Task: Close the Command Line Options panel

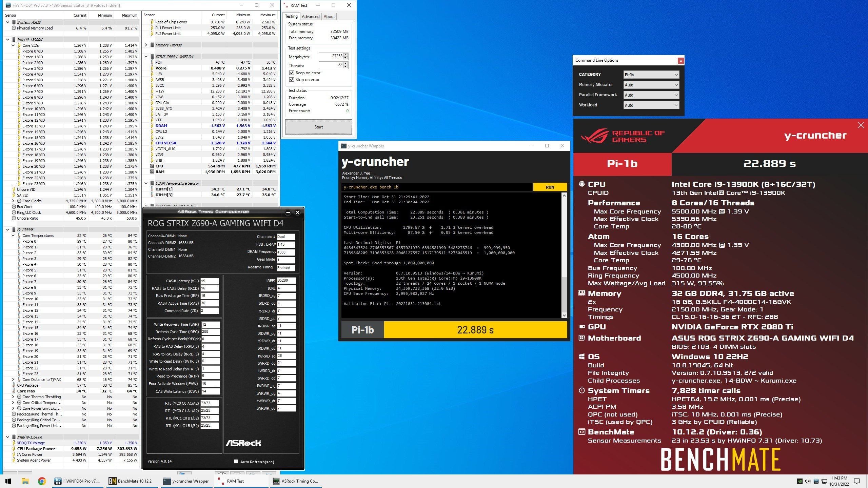Action: click(680, 61)
